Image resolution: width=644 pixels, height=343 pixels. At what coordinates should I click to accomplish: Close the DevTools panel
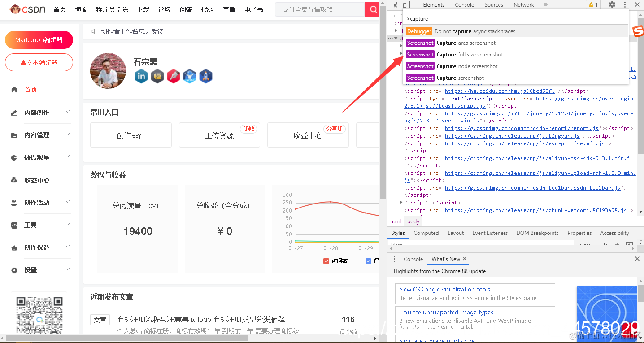[x=637, y=4]
